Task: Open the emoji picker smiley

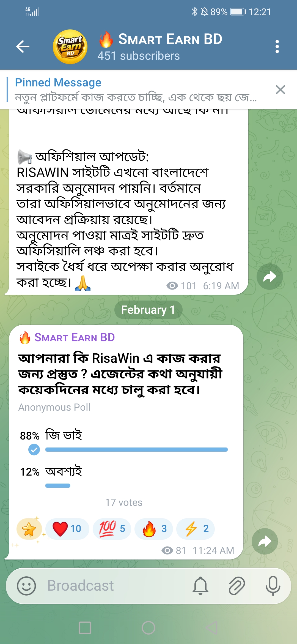Action: 26,586
